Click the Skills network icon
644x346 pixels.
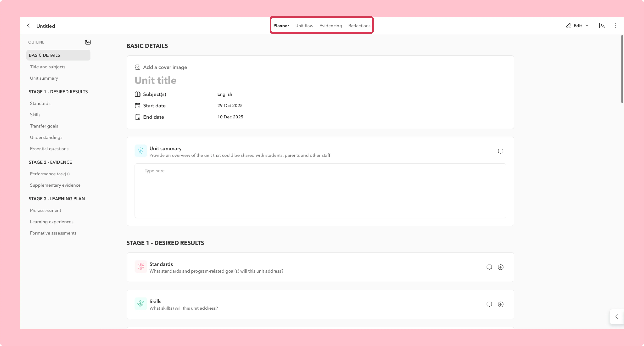[141, 304]
